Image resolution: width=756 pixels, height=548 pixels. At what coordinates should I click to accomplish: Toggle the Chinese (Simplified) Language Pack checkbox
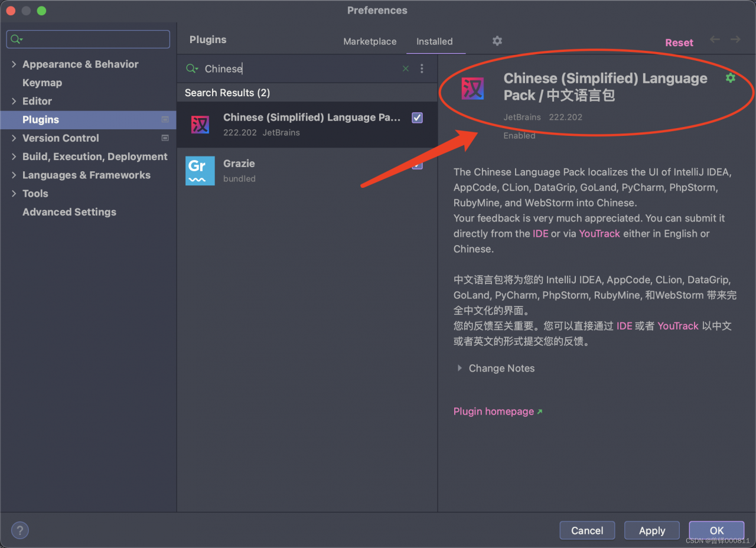417,118
